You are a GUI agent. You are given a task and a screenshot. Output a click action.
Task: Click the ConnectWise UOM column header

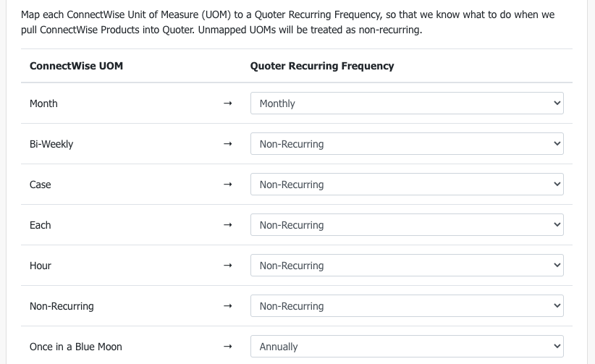[x=76, y=66]
